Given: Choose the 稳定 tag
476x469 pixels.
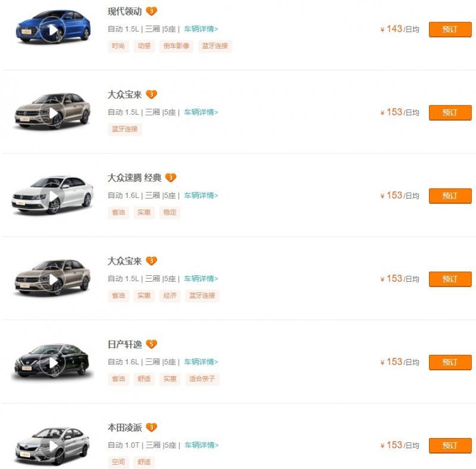Looking at the screenshot, I should pyautogui.click(x=170, y=212).
